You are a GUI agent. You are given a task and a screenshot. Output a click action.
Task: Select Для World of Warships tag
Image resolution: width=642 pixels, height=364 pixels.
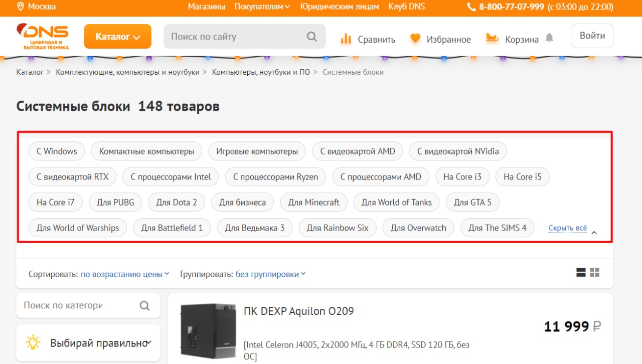[78, 228]
